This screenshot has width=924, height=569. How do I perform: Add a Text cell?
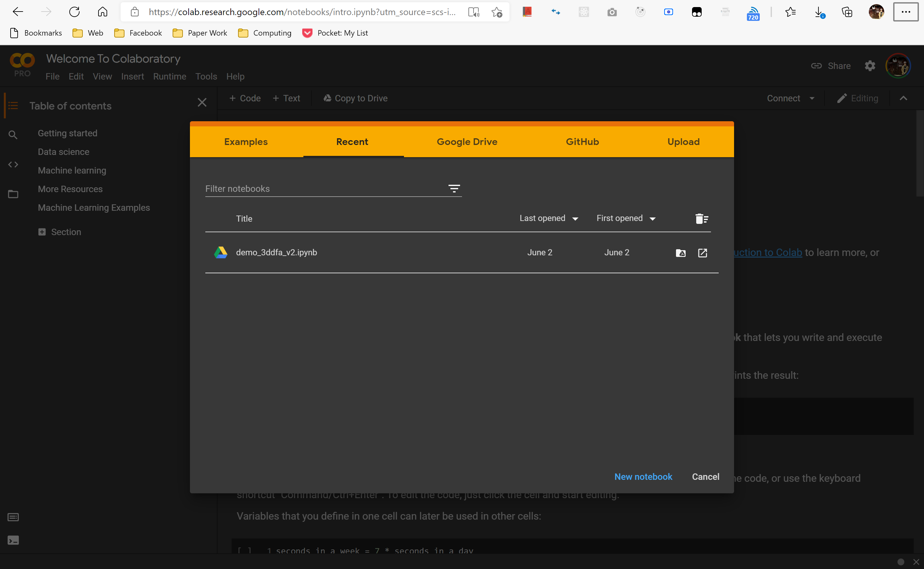[x=286, y=98]
